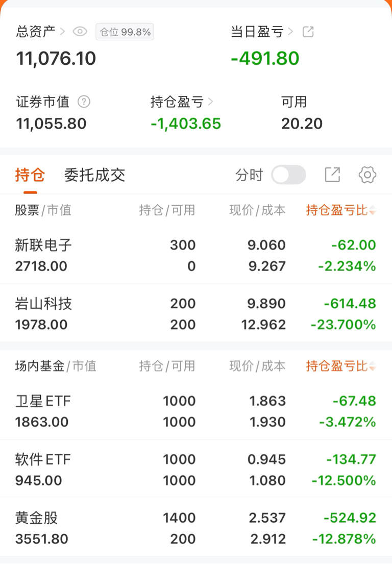
Task: Switch to the 委托成交 tab
Action: (x=94, y=175)
